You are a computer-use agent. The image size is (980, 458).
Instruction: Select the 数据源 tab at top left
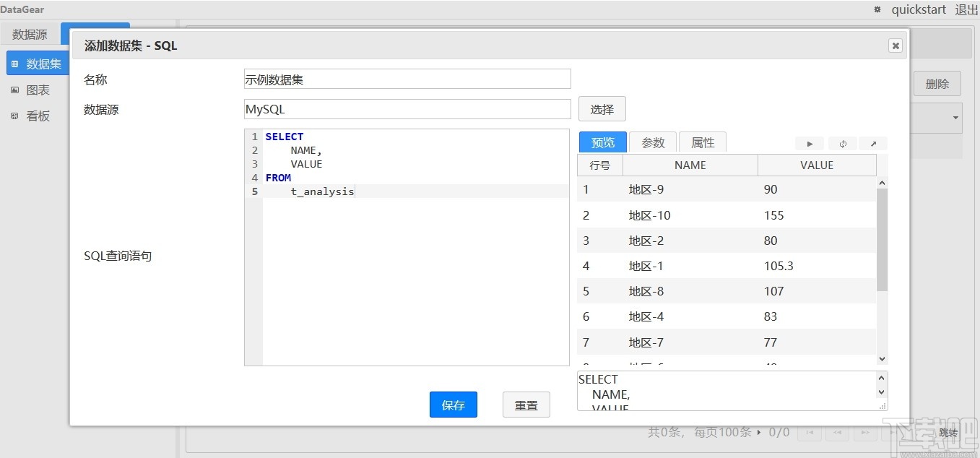click(x=30, y=33)
